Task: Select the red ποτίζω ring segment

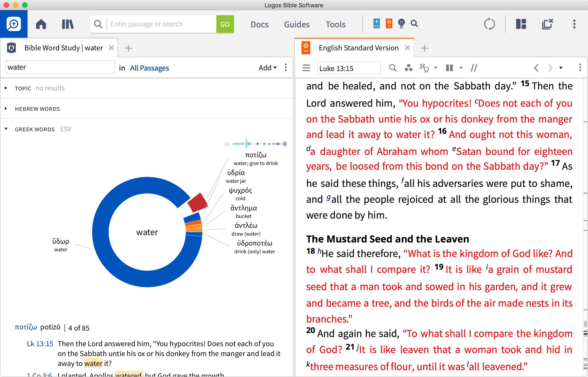Action: [198, 203]
